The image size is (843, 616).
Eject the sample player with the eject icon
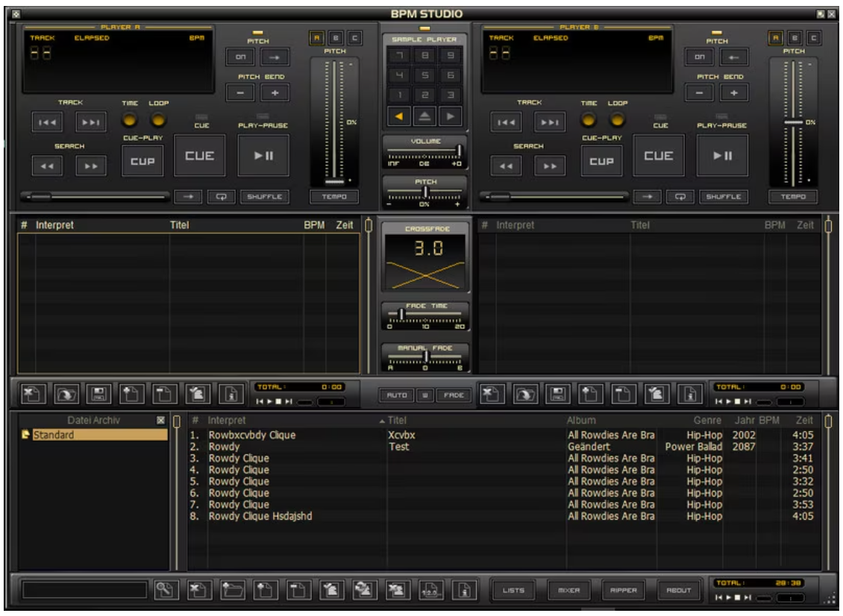click(424, 116)
